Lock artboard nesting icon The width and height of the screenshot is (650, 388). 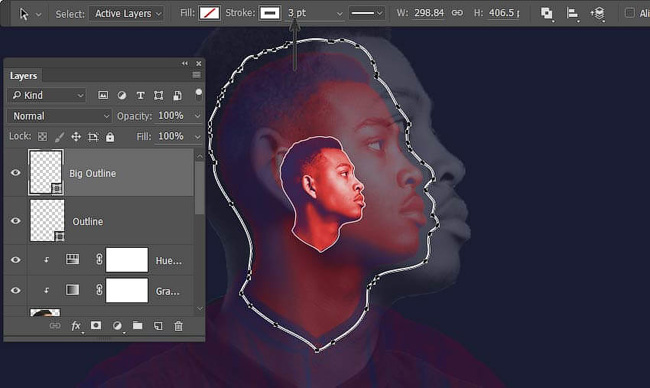coord(93,137)
